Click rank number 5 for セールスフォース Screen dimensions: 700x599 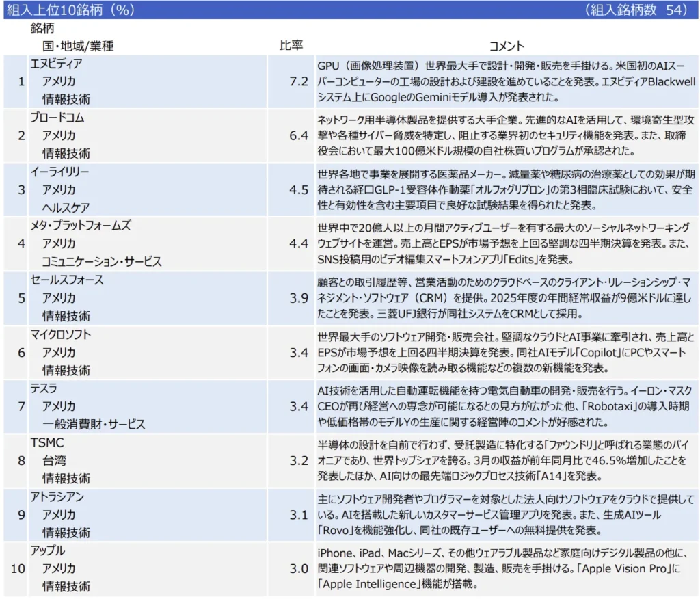21,298
